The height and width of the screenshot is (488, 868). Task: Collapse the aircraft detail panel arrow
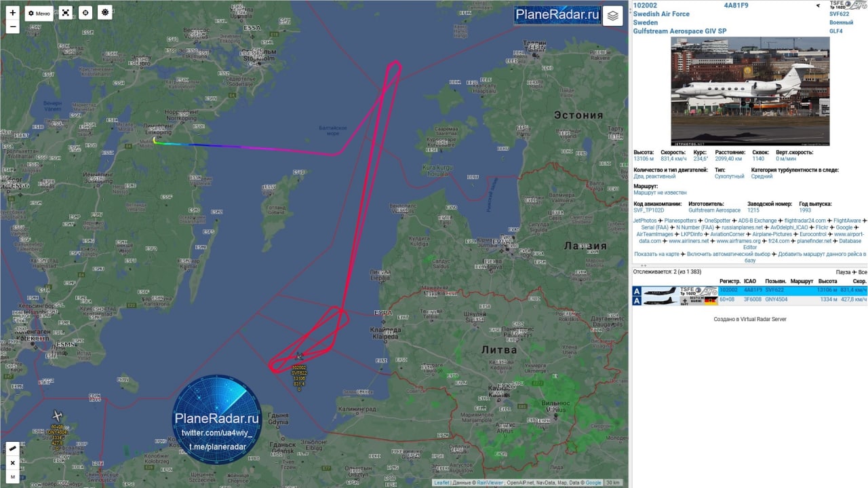pos(817,5)
